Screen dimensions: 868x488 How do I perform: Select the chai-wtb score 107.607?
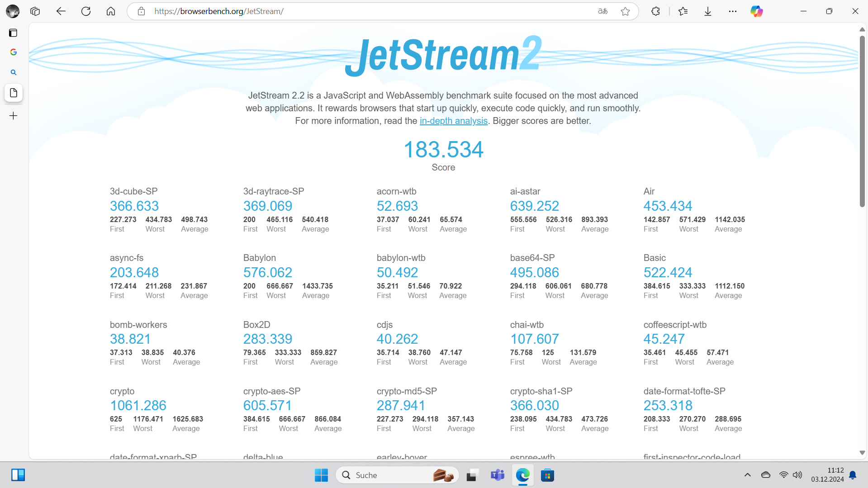click(535, 339)
